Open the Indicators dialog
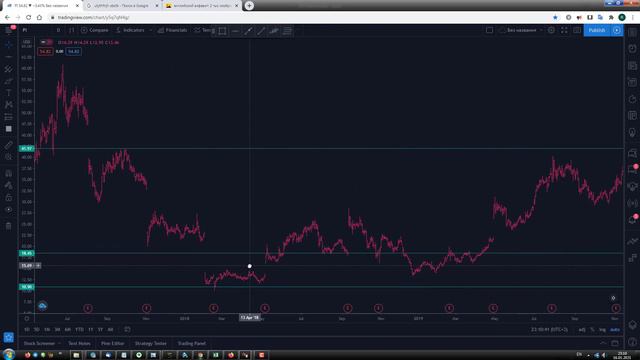This screenshot has height=360, width=640. [130, 30]
